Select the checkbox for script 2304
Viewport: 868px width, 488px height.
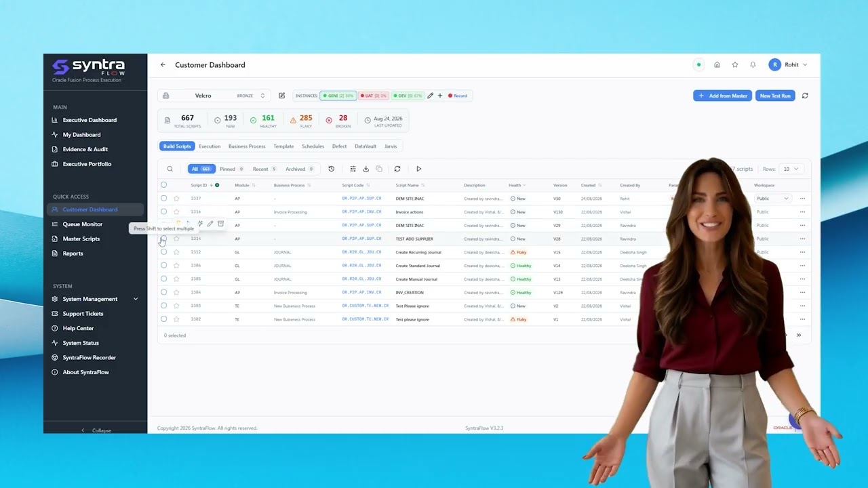click(x=163, y=292)
